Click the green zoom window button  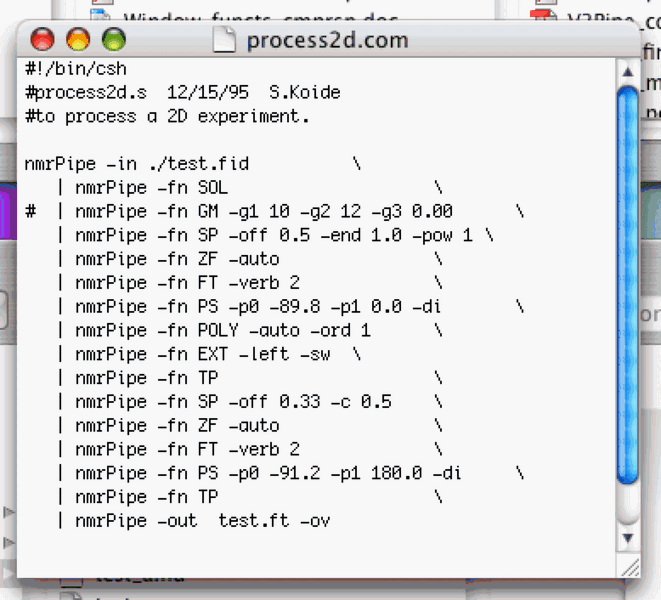click(x=114, y=40)
